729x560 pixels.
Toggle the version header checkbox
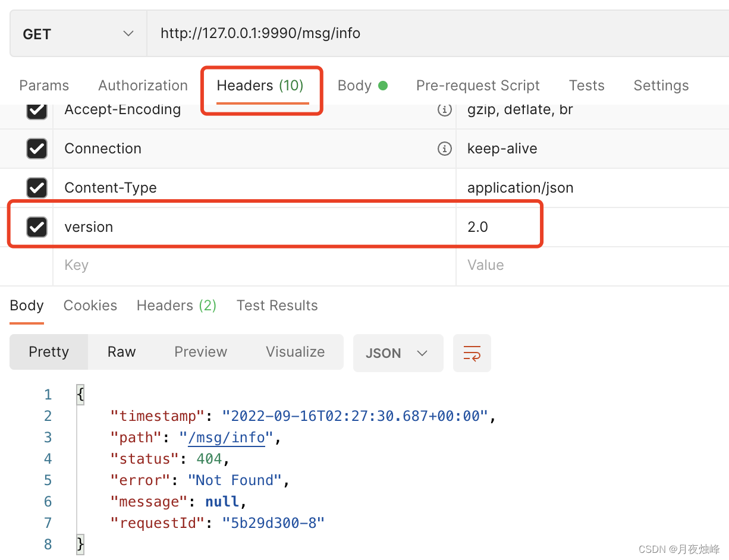point(37,226)
